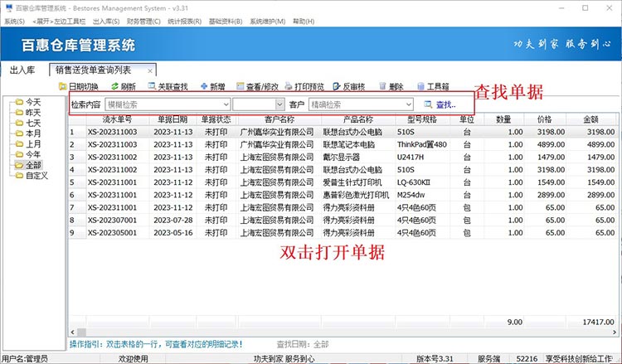Open the 检索内容 fuzzy search dropdown
The height and width of the screenshot is (364, 622).
226,104
